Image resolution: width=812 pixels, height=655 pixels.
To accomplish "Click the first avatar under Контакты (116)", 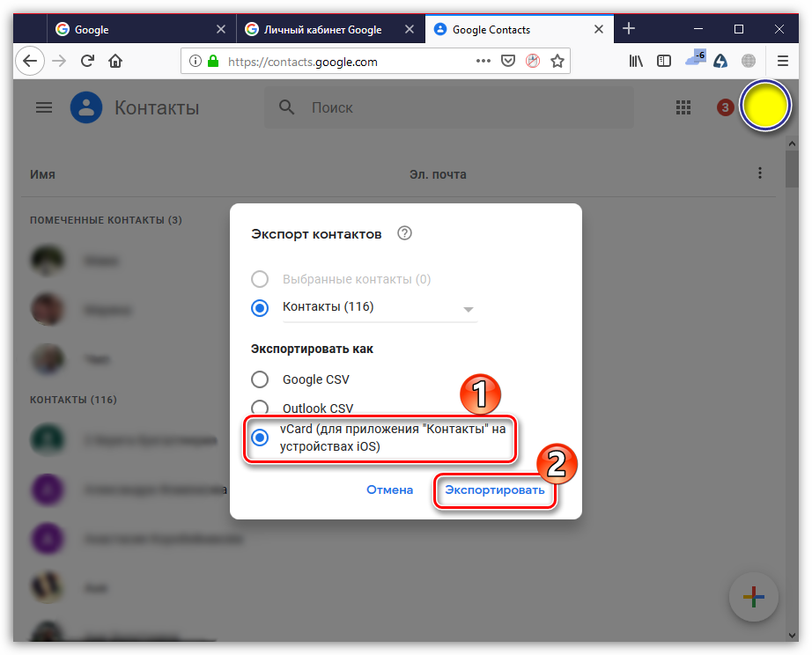I will tap(48, 439).
